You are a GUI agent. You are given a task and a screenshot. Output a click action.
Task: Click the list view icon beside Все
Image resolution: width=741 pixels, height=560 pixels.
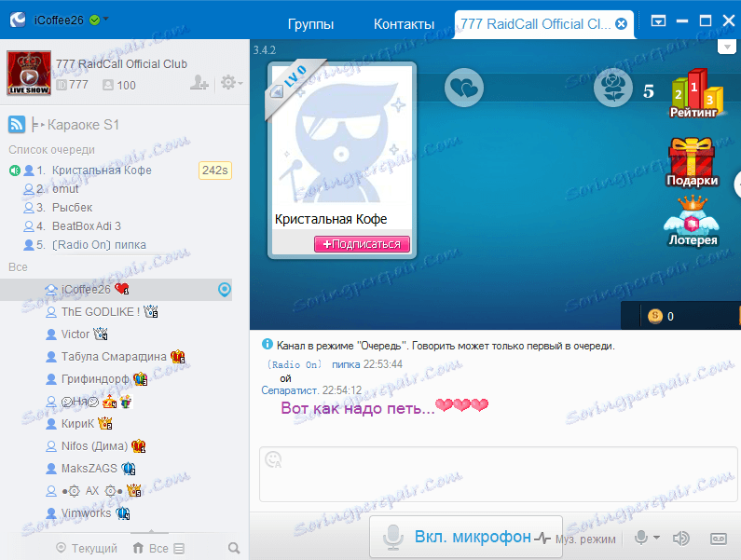tap(179, 549)
